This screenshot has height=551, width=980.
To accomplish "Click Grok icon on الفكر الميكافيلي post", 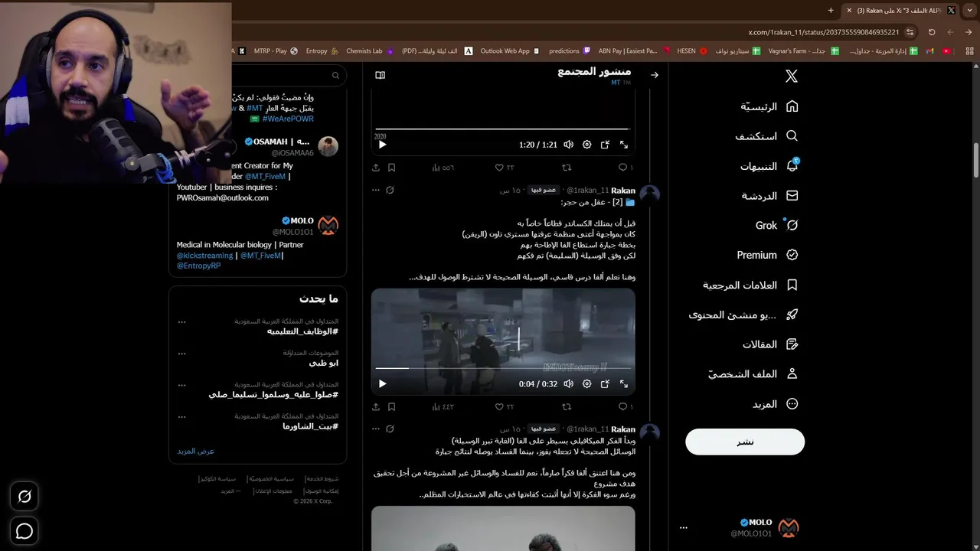I will pos(390,429).
